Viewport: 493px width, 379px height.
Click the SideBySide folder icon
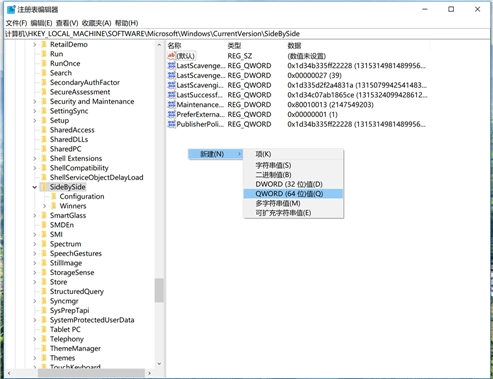(44, 187)
